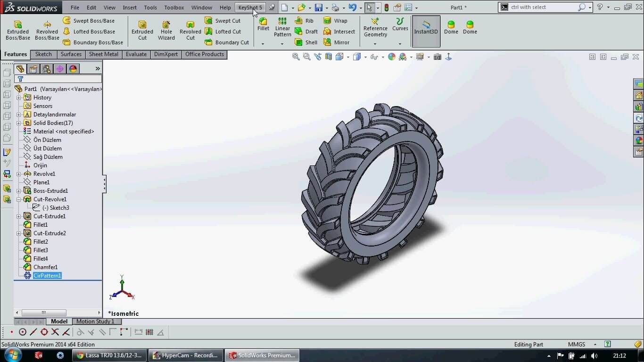Expand the Cut-Extrude1 feature node
Image resolution: width=644 pixels, height=362 pixels.
pos(19,216)
